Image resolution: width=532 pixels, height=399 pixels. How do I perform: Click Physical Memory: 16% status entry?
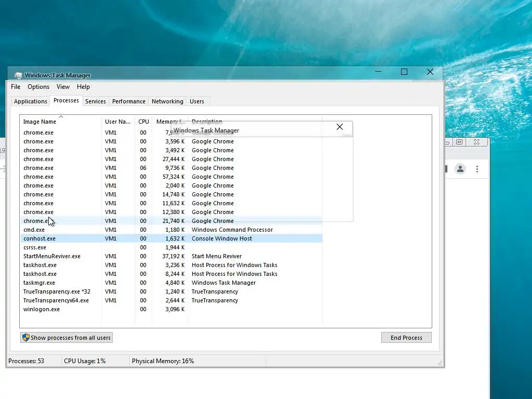(163, 361)
